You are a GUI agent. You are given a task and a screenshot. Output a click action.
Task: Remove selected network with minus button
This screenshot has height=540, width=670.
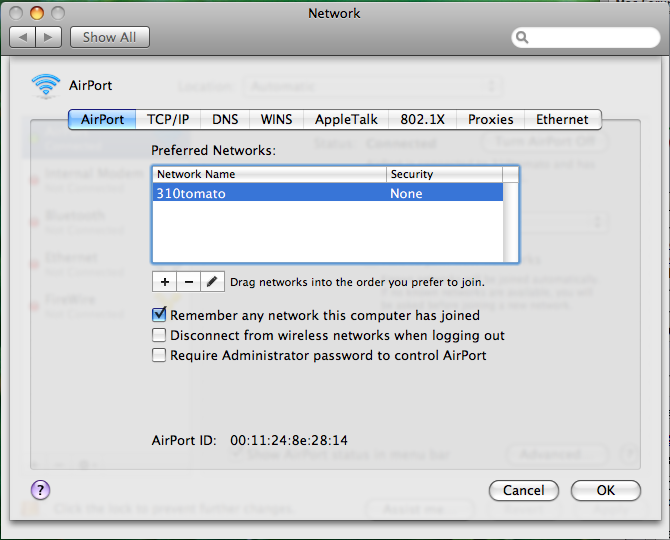click(x=188, y=282)
